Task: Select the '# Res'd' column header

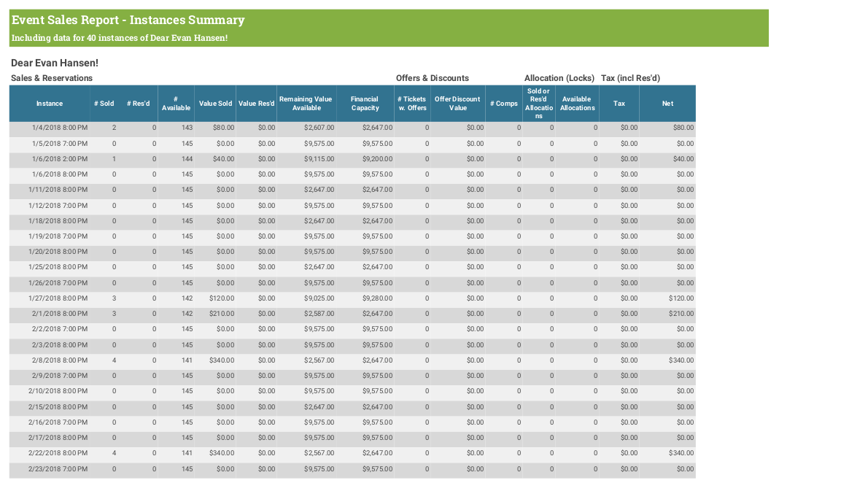Action: coord(139,104)
